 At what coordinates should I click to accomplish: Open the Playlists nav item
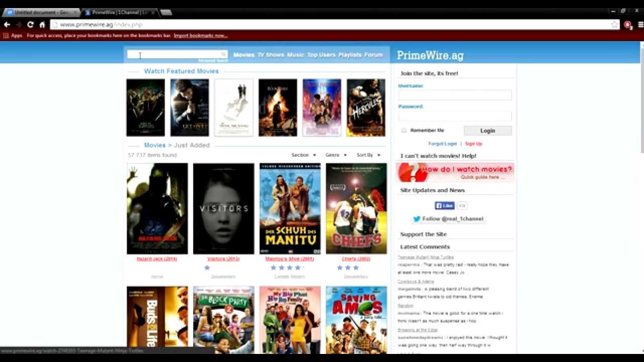(x=350, y=55)
